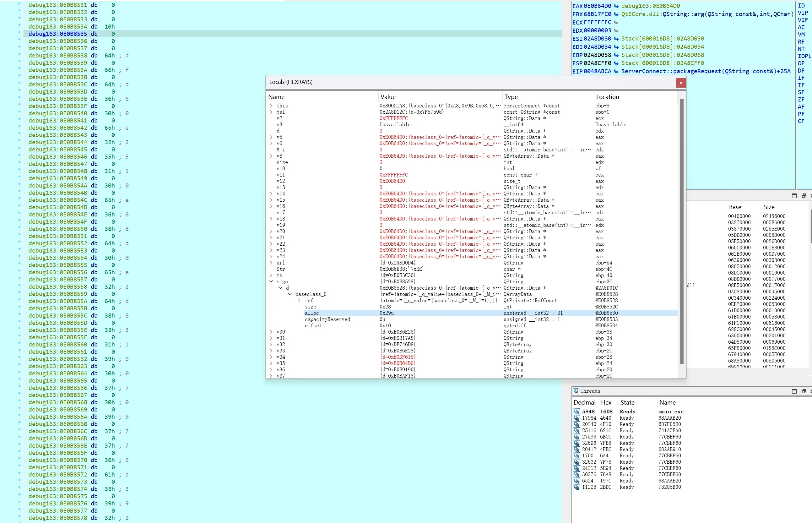Click the thread icon for thread 27596
This screenshot has height=523, width=812.
577,437
